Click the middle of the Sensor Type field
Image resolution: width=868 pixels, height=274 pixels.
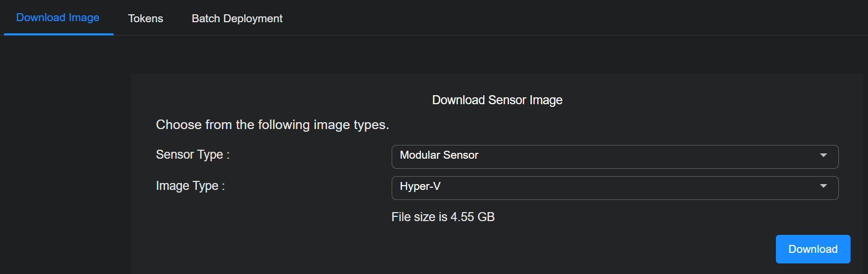(x=614, y=157)
